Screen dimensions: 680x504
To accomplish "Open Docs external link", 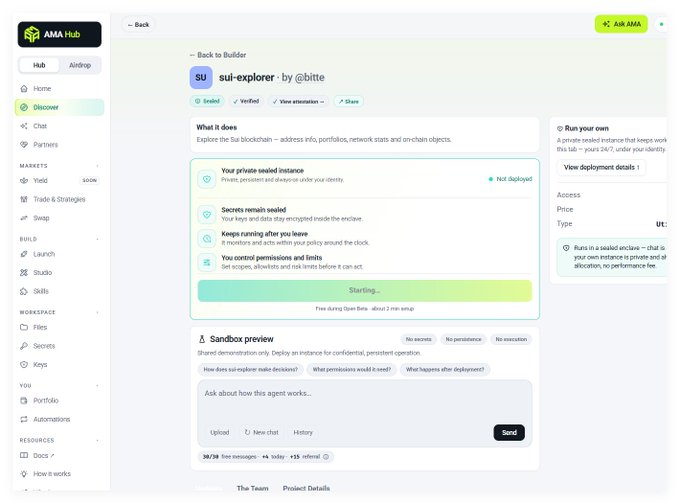I will (x=43, y=455).
